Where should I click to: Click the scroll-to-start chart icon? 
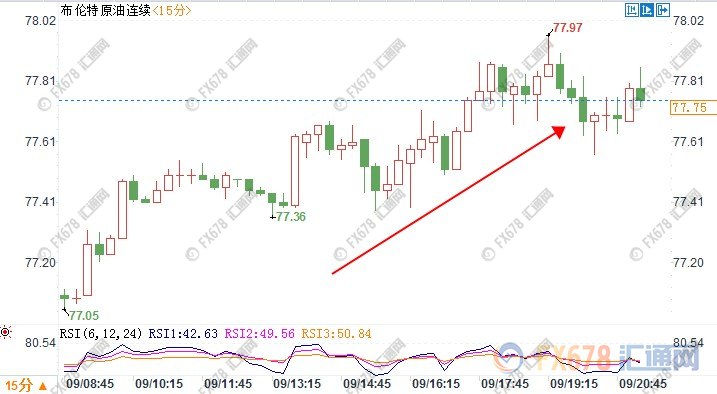[631, 10]
